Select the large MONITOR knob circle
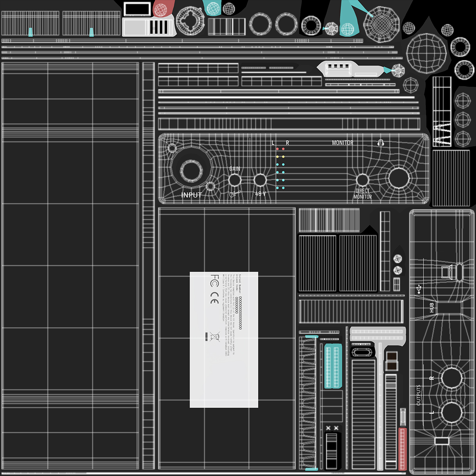This screenshot has height=476, width=476. click(399, 177)
